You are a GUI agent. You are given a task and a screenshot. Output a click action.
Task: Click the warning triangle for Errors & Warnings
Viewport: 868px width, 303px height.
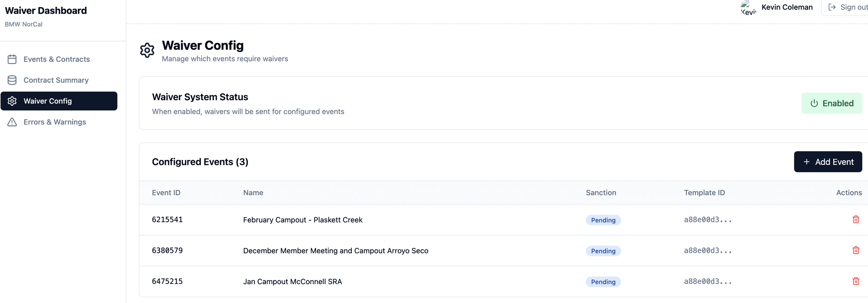point(12,122)
